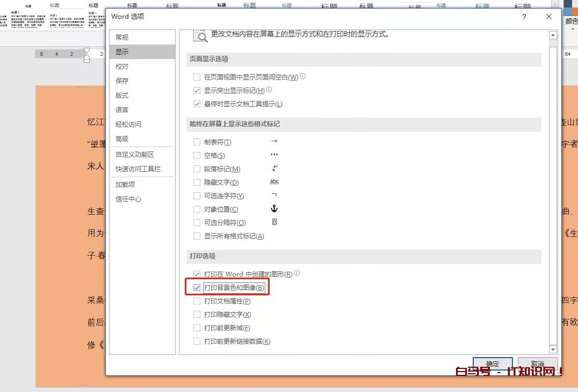Toggle 打印背景色和图像 checkbox
Viewport: 578px width, 392px height.
197,288
